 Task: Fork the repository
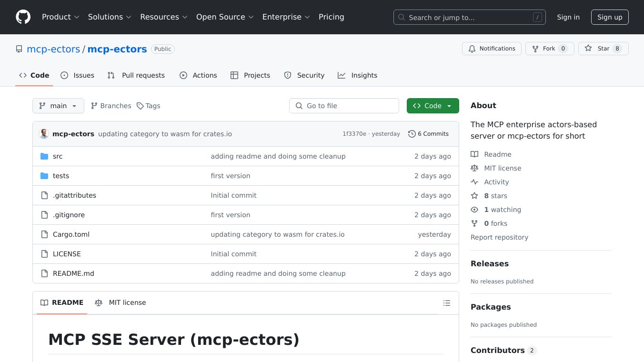(550, 49)
